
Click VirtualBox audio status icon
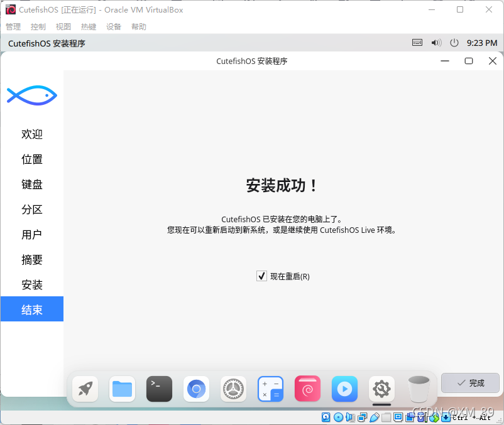(x=350, y=417)
